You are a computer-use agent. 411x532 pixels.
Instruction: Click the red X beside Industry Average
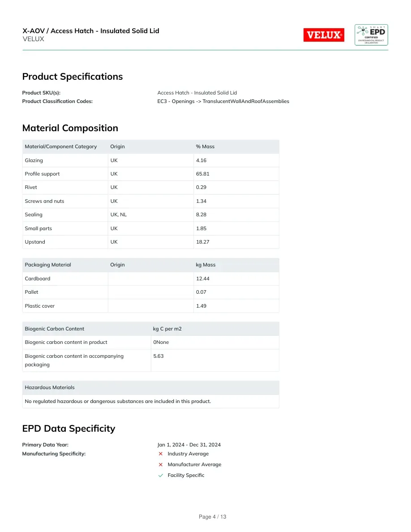tap(161, 454)
